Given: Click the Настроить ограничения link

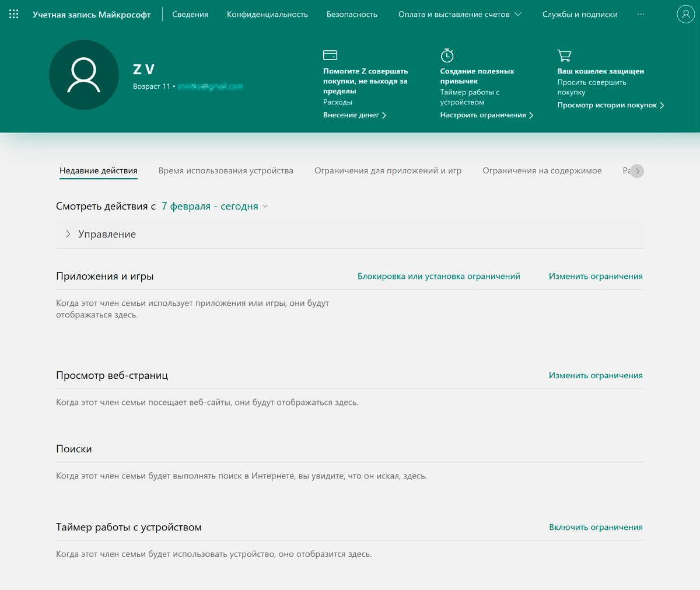Looking at the screenshot, I should click(487, 115).
